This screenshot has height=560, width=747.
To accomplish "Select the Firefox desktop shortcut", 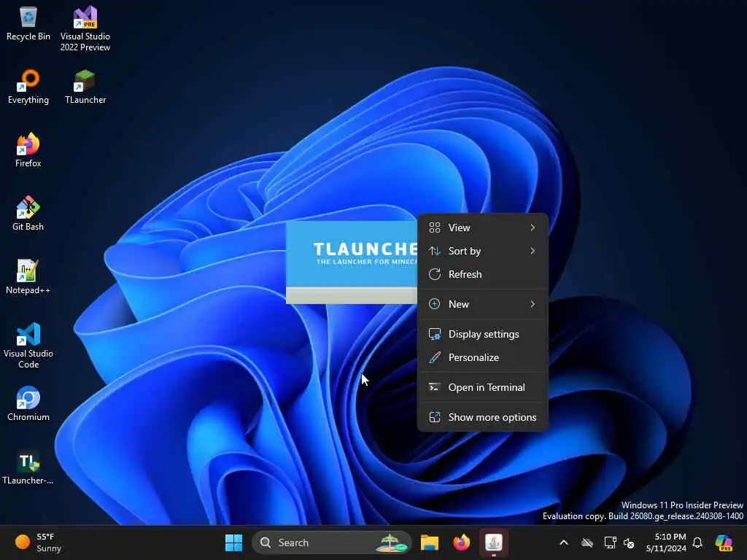I will [28, 150].
